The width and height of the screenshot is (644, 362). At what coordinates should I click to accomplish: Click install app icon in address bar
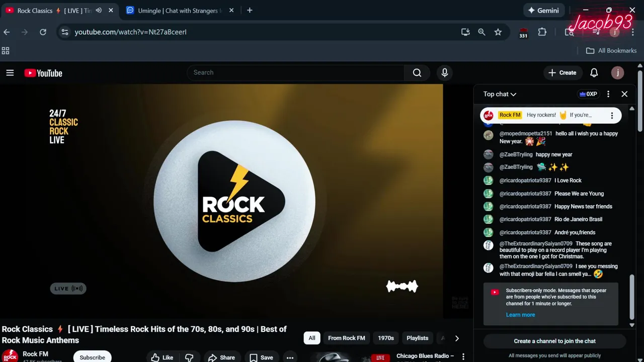click(x=465, y=32)
